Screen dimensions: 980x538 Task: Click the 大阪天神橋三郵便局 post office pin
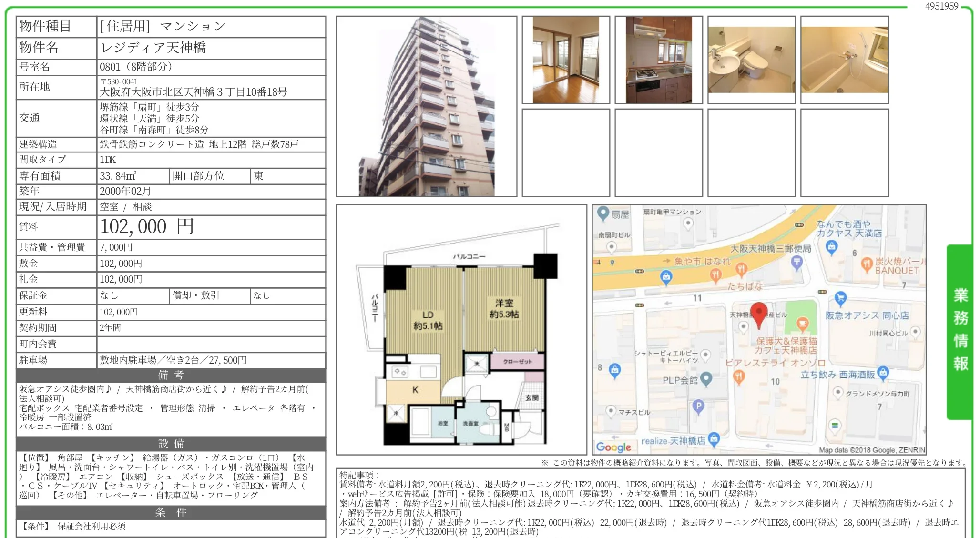click(796, 262)
